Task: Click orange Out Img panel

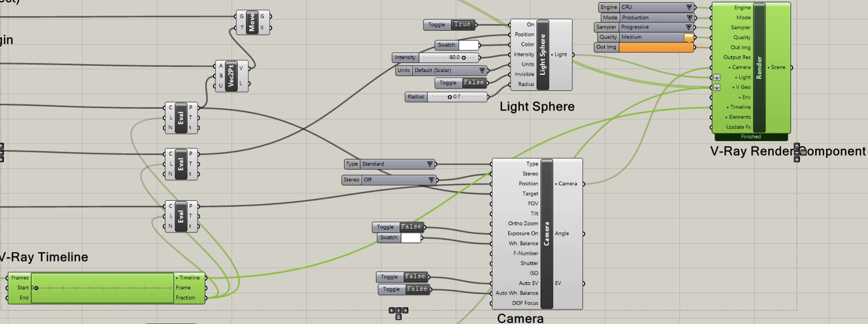Action: tap(656, 47)
